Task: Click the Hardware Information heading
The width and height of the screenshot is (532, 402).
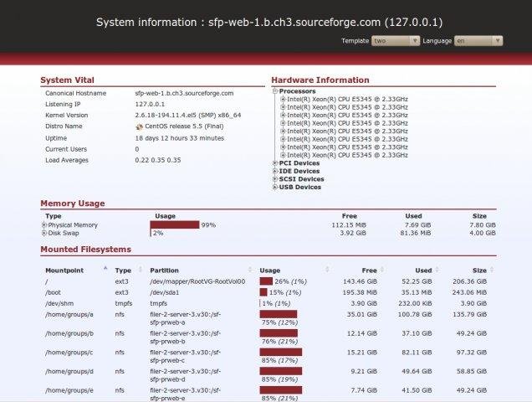Action: coord(320,80)
